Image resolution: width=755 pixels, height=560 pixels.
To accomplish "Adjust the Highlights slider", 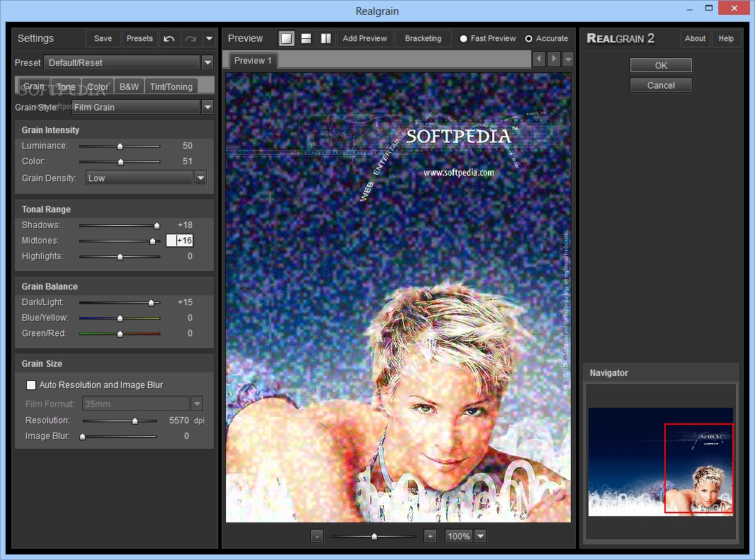I will pos(120,257).
